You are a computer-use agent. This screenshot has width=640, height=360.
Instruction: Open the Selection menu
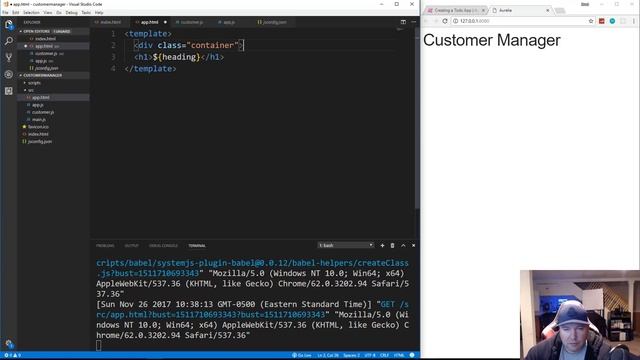[31, 13]
